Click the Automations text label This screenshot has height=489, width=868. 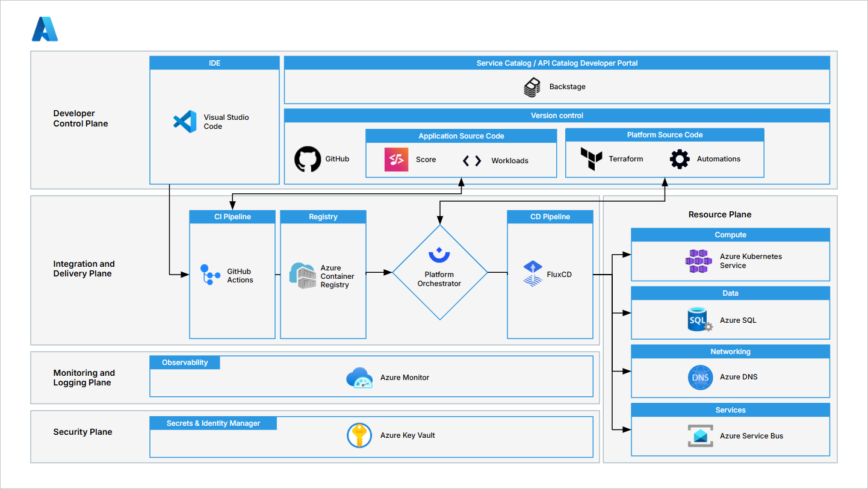point(719,159)
